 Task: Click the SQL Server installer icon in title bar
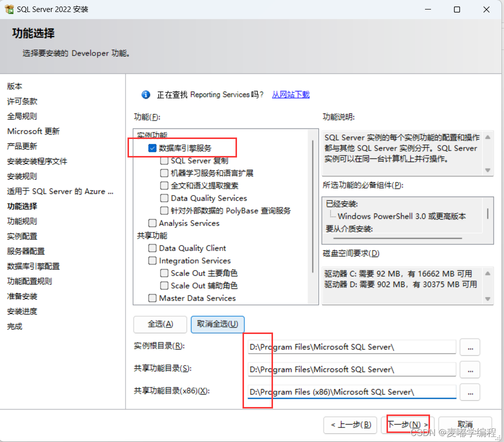[x=9, y=9]
